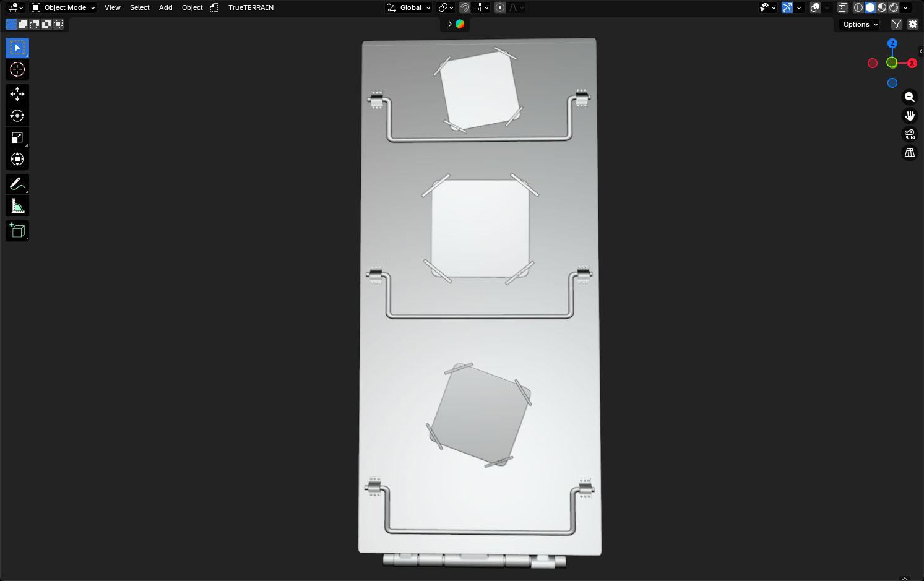Open the Options dropdown
924x581 pixels.
click(860, 24)
